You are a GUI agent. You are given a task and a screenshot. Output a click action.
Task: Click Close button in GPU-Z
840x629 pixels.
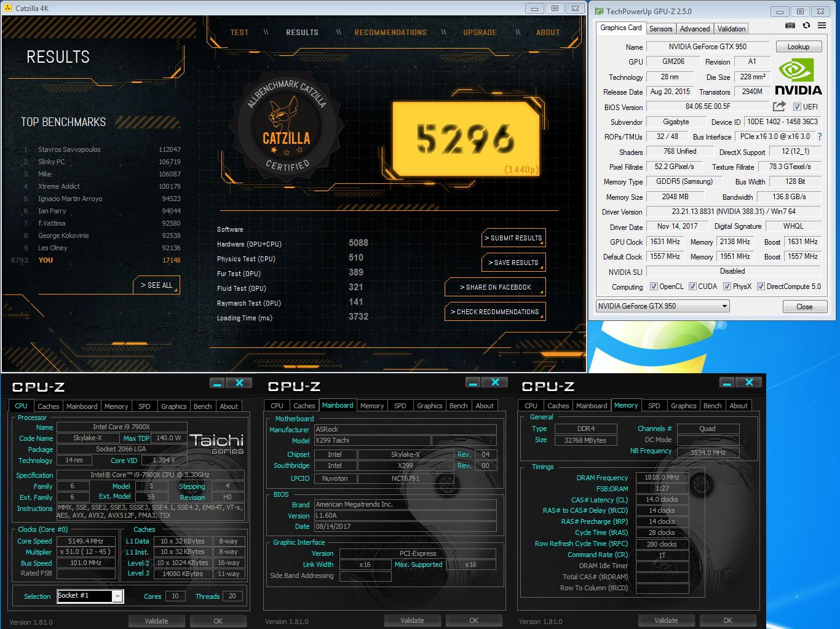804,306
